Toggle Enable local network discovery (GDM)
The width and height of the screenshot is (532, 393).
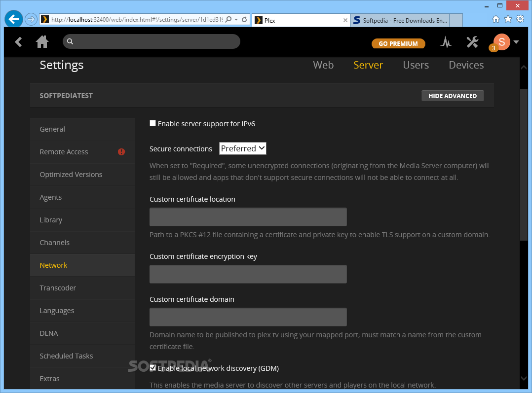pos(152,367)
